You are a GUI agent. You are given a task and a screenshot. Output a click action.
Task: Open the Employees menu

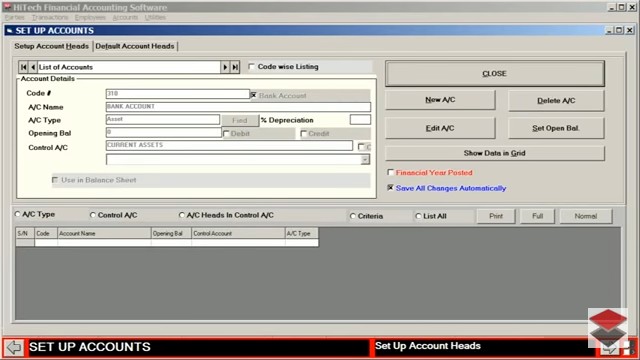pyautogui.click(x=90, y=17)
